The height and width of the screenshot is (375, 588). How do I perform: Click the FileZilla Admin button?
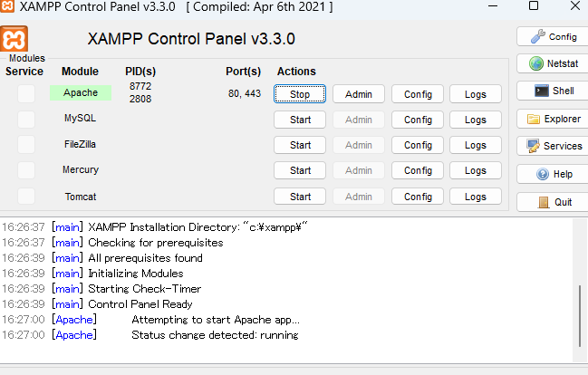coord(359,145)
